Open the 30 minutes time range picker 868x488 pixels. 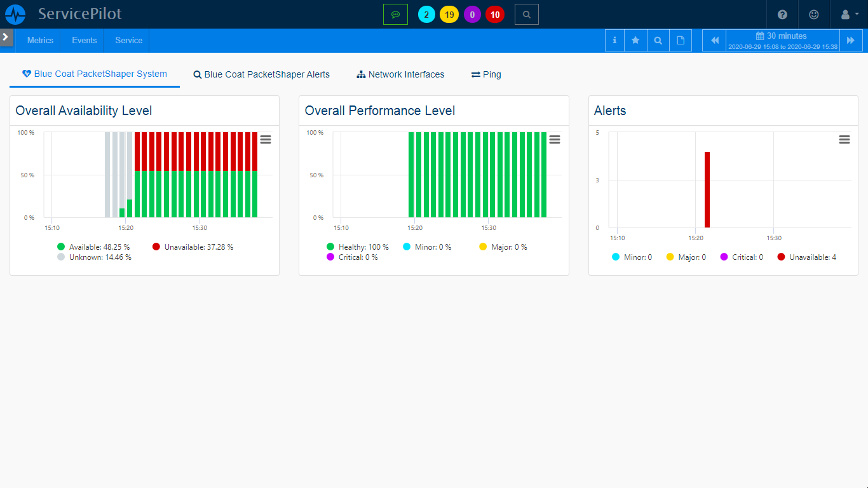[782, 41]
